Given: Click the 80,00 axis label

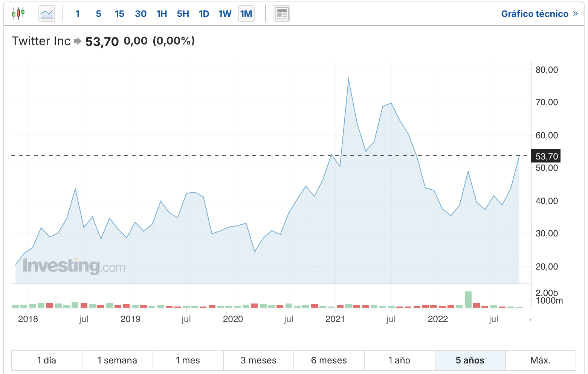Looking at the screenshot, I should click(x=547, y=70).
